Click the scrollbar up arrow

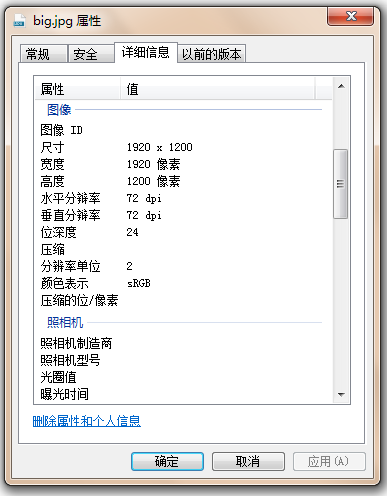click(x=341, y=86)
